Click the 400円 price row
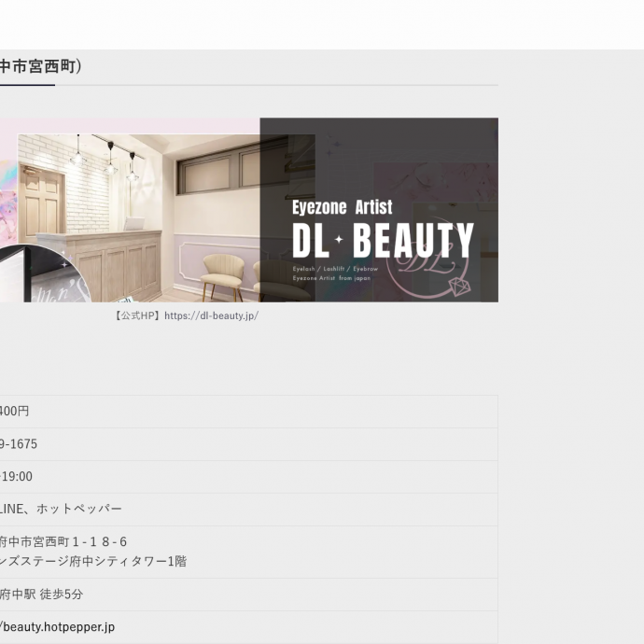The image size is (644, 644). pyautogui.click(x=15, y=412)
